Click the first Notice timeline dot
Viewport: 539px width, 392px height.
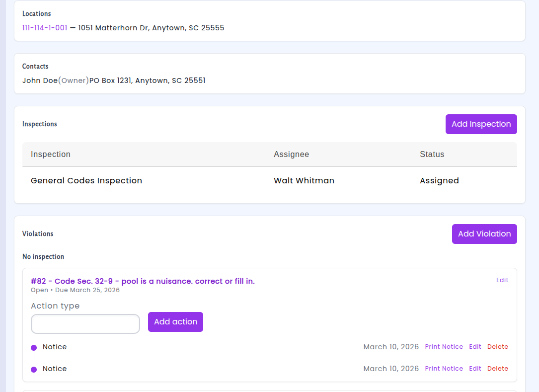(x=34, y=348)
